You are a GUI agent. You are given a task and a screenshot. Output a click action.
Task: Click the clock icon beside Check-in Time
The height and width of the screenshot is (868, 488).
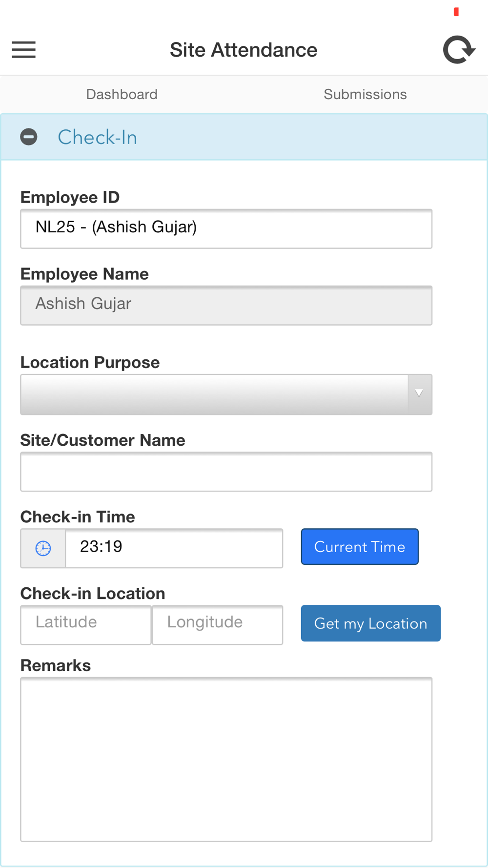click(43, 548)
